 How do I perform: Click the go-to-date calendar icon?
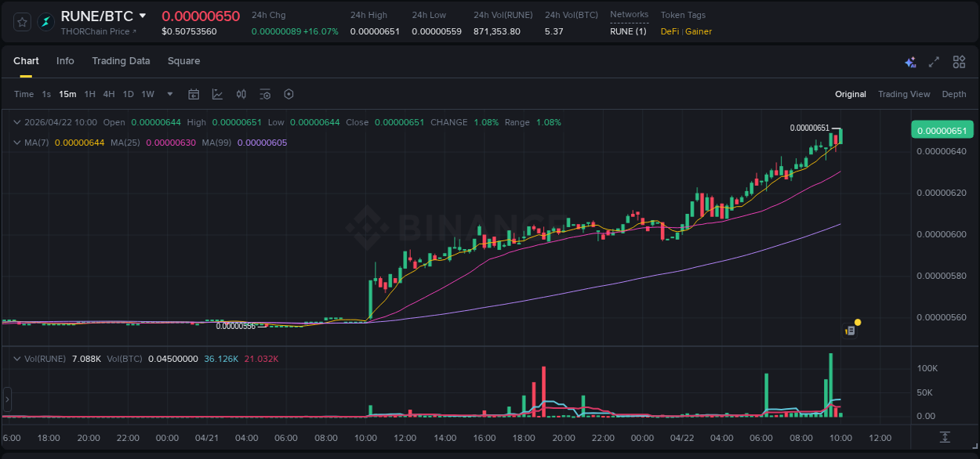pos(194,94)
